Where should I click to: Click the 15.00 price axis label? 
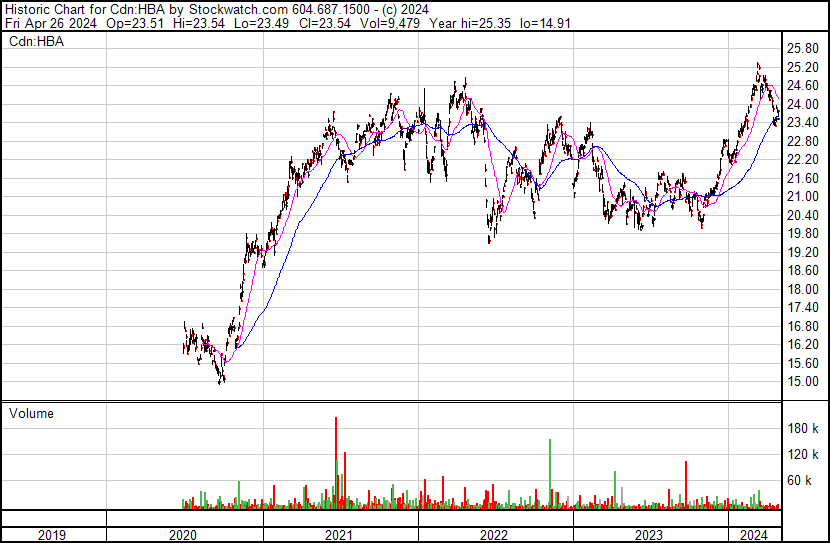804,382
